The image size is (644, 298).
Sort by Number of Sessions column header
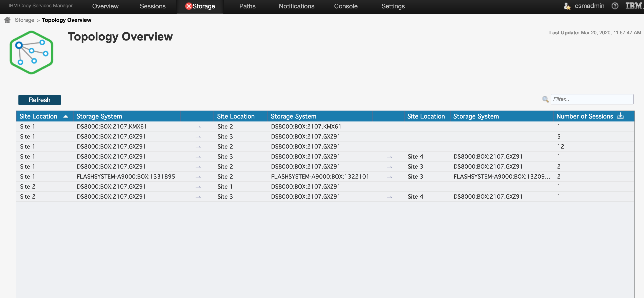pyautogui.click(x=585, y=116)
